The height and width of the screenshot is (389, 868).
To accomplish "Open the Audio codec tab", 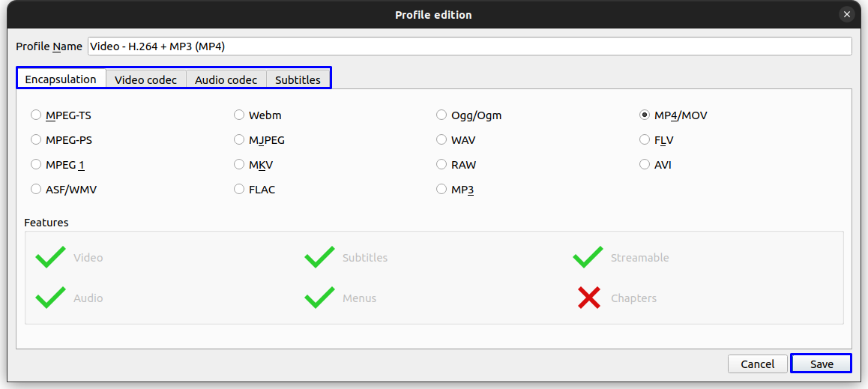I will (x=226, y=79).
